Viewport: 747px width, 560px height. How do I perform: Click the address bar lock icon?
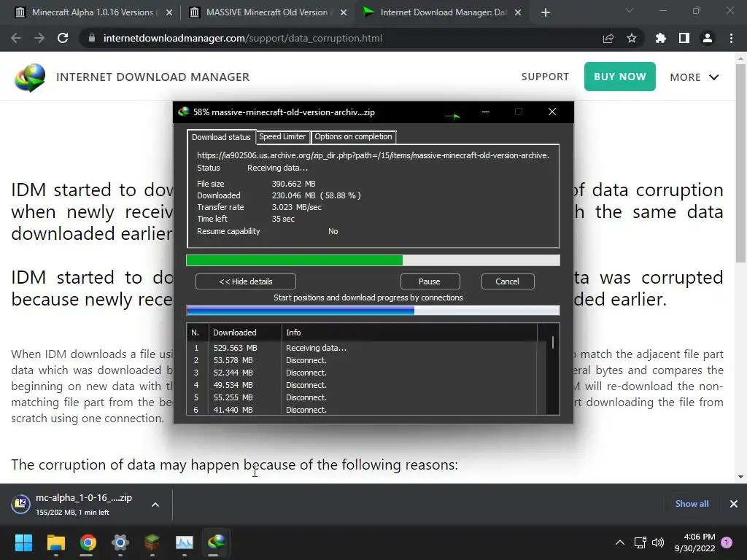pyautogui.click(x=92, y=38)
